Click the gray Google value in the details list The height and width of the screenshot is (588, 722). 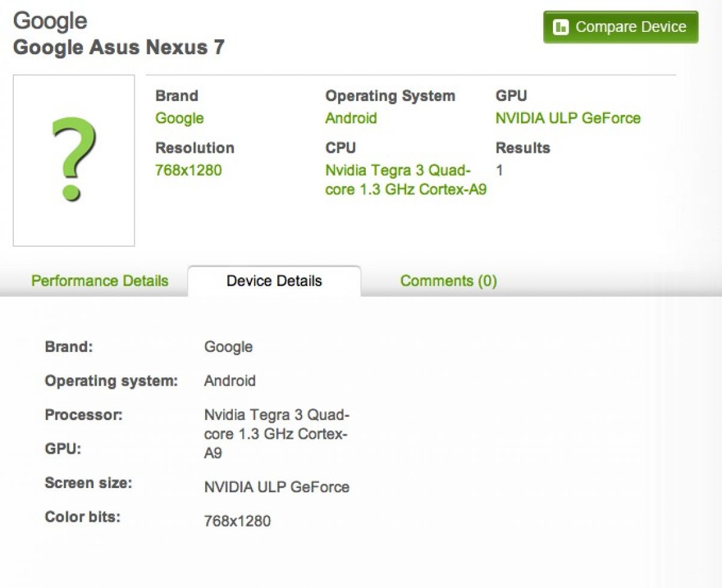(228, 347)
